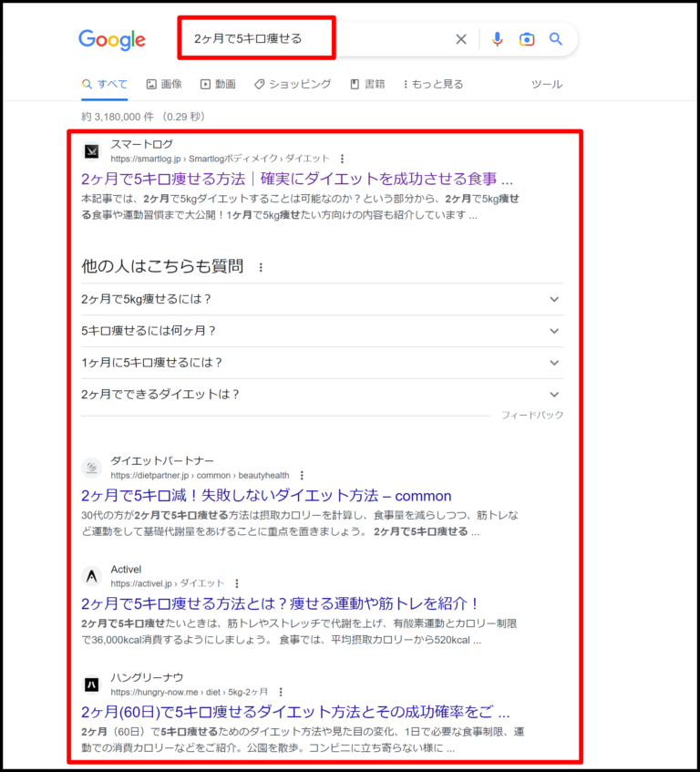The width and height of the screenshot is (700, 772).
Task: Open the ショッピング tab
Action: (x=293, y=84)
